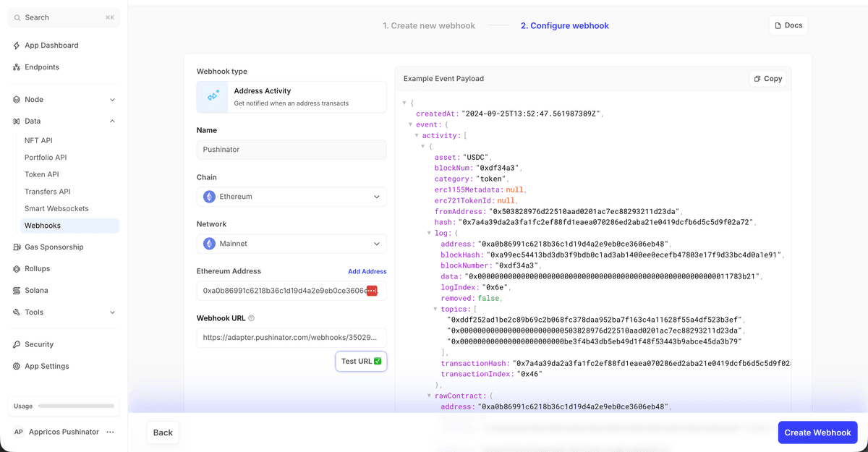The width and height of the screenshot is (868, 452).
Task: Collapse the log JSON node
Action: point(430,234)
